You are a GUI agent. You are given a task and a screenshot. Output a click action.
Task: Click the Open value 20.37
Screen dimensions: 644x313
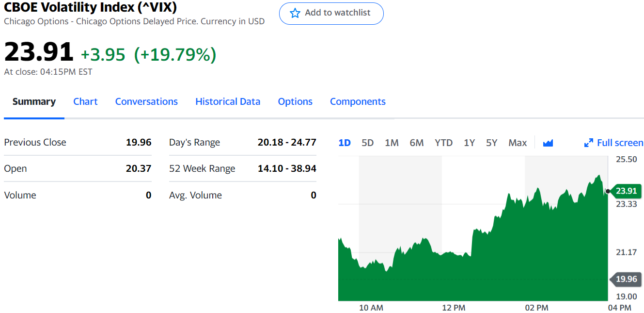(139, 168)
